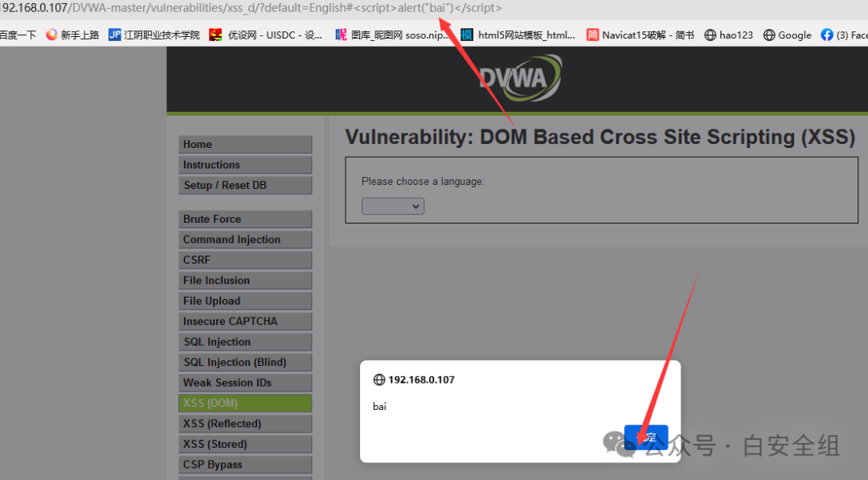The height and width of the screenshot is (480, 868).
Task: Confirm the alert with the blue 确定 button
Action: click(x=646, y=437)
